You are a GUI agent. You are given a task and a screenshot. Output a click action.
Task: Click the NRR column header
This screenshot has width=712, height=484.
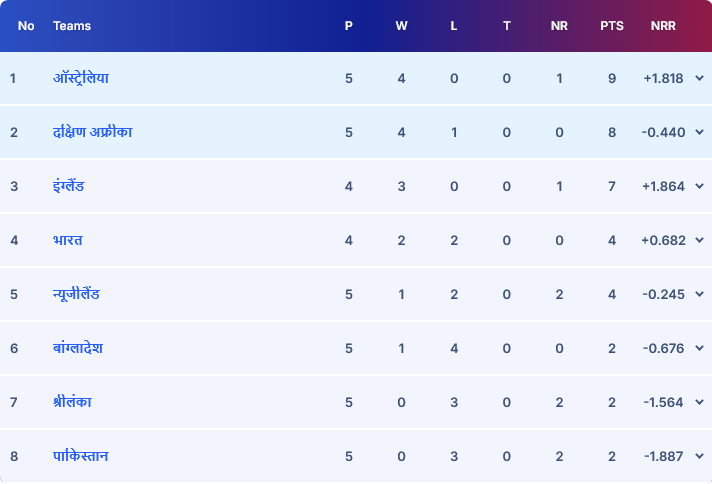pos(662,26)
